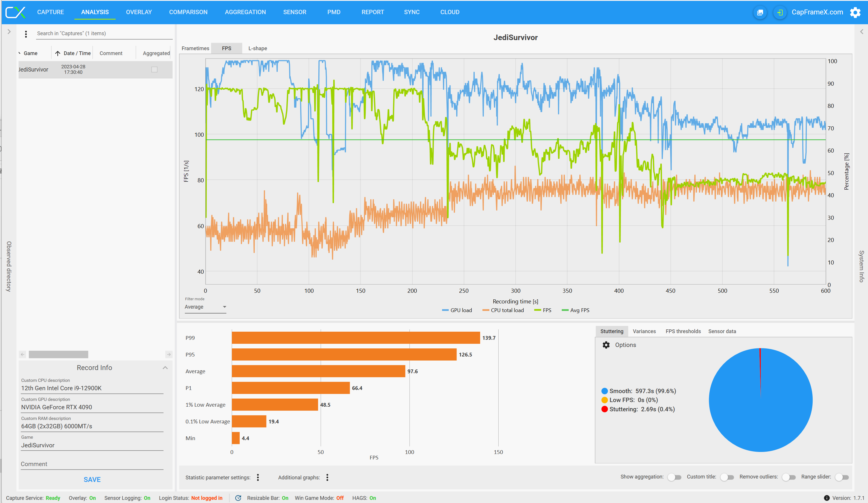This screenshot has width=868, height=503.
Task: Open Statistic parameter settings menu dots
Action: (258, 477)
